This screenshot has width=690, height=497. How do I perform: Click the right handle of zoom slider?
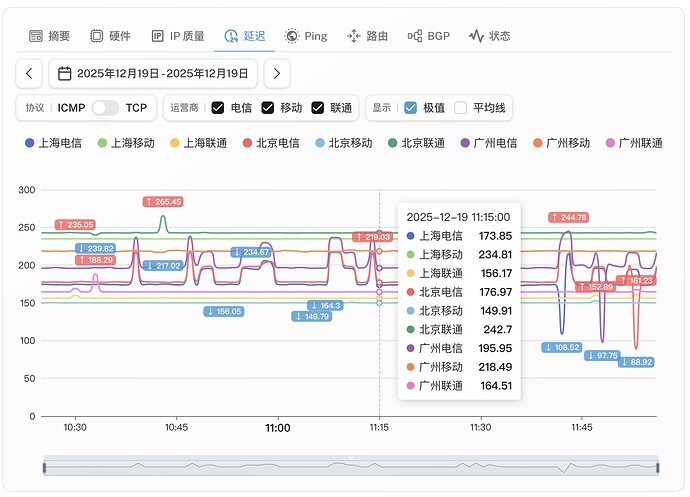click(x=658, y=467)
